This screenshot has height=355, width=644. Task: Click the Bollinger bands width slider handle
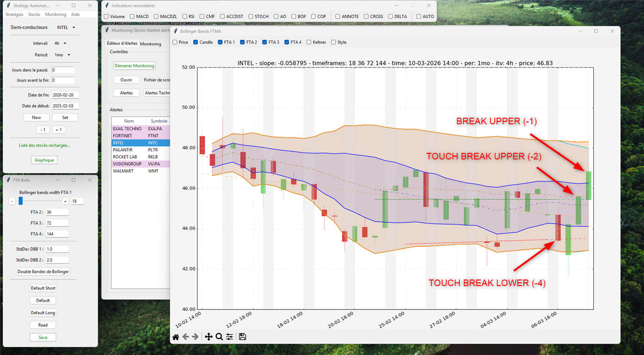21,201
